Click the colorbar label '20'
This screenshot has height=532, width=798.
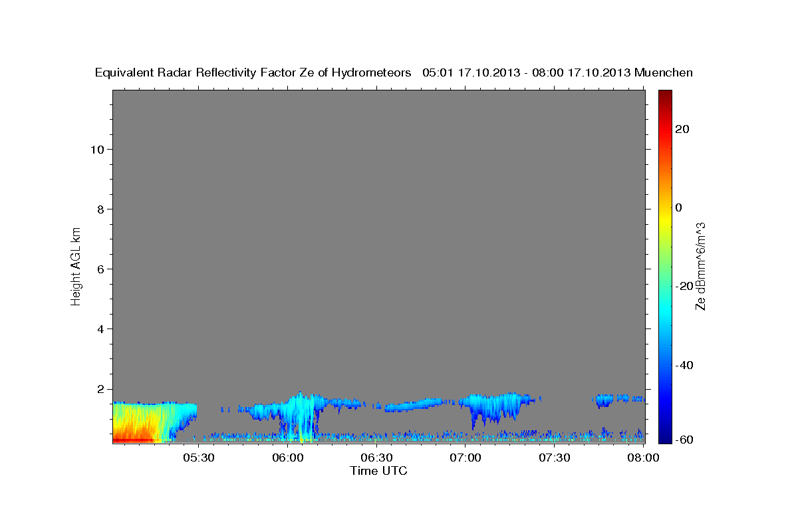pyautogui.click(x=682, y=129)
